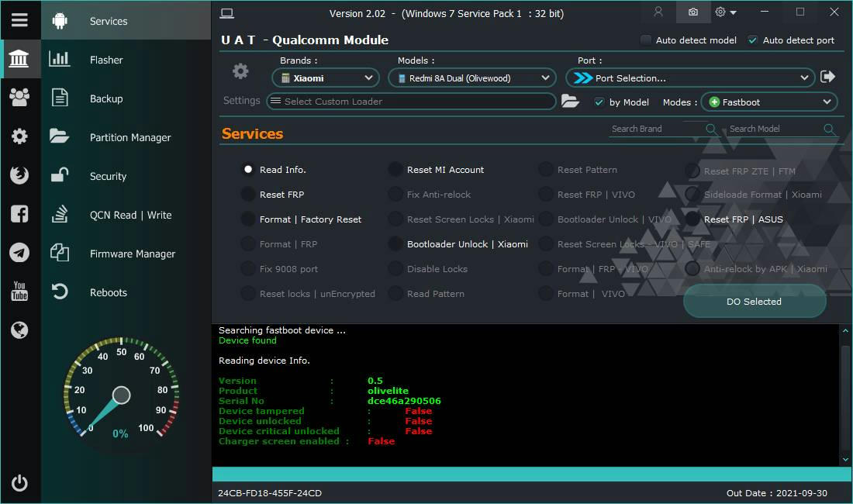Select the Reset FRP radio option
The height and width of the screenshot is (504, 853).
tap(248, 194)
